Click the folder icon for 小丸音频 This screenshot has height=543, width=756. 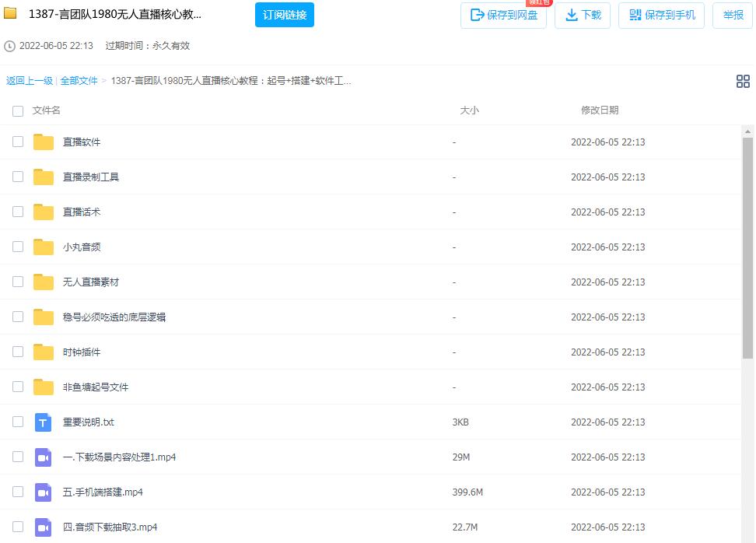click(x=44, y=247)
